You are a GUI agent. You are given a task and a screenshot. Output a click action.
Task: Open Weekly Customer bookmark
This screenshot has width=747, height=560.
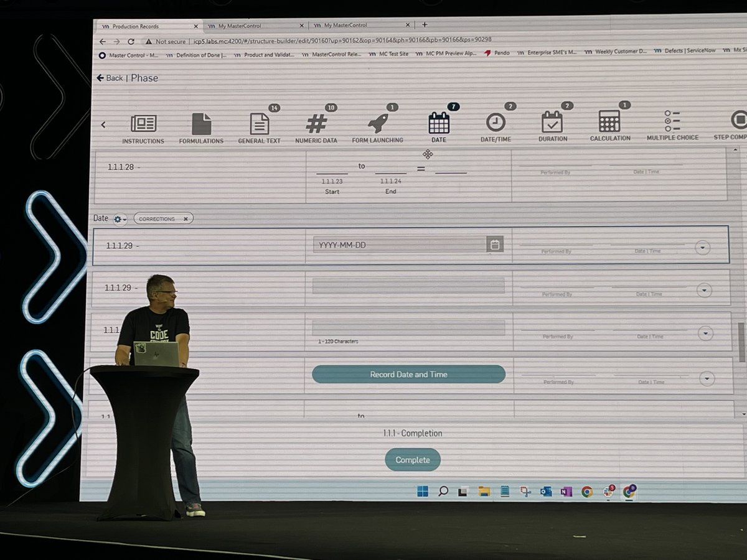(x=617, y=52)
